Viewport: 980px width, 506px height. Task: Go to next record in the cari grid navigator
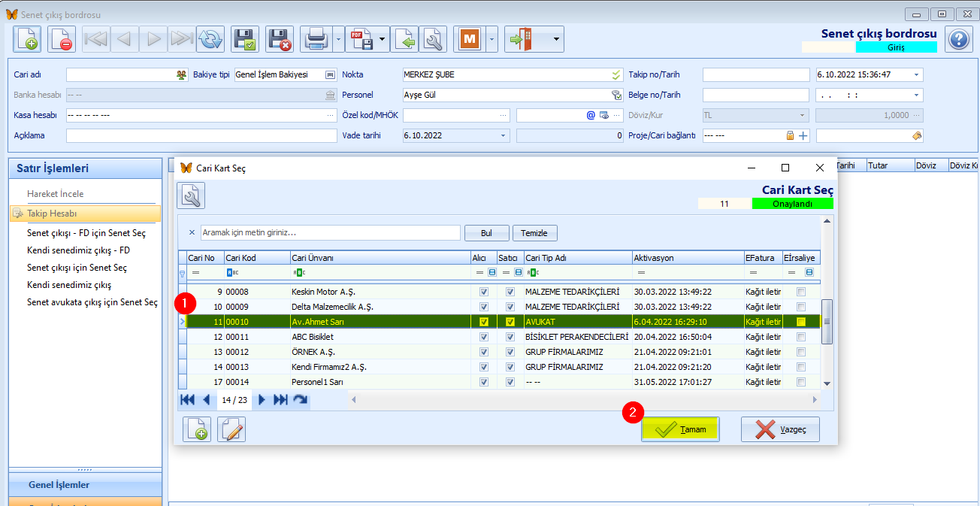point(262,400)
